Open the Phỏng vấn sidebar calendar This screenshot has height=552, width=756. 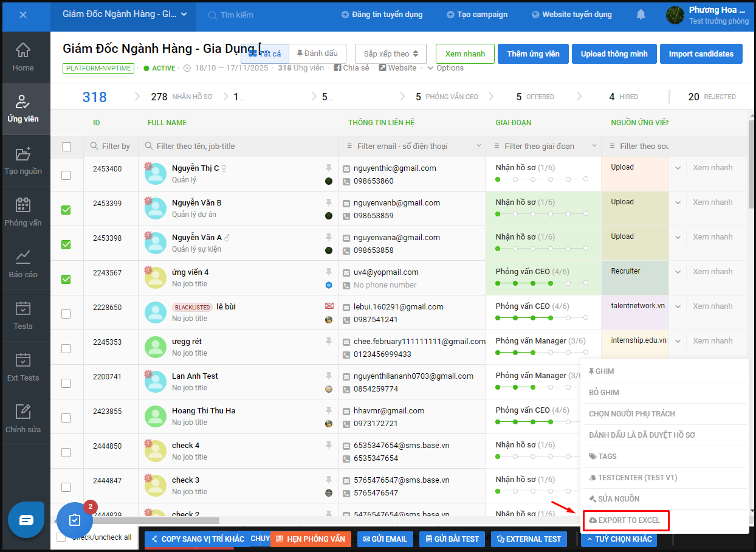tap(23, 212)
